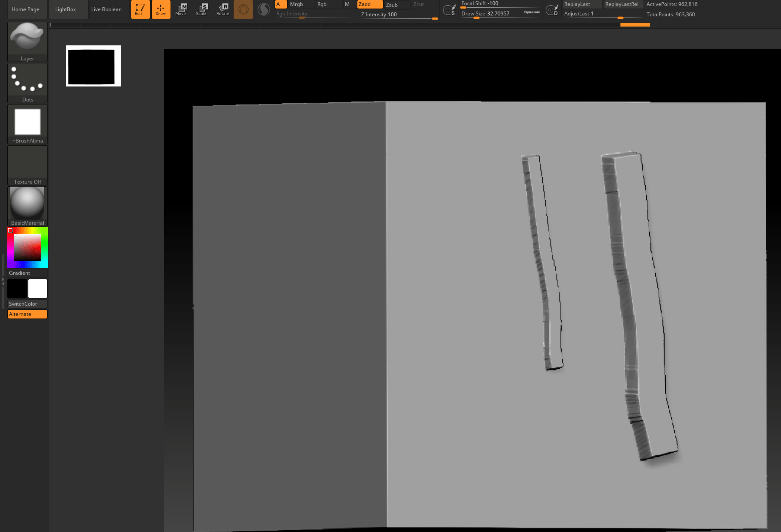Select the Scale tool

(x=202, y=8)
